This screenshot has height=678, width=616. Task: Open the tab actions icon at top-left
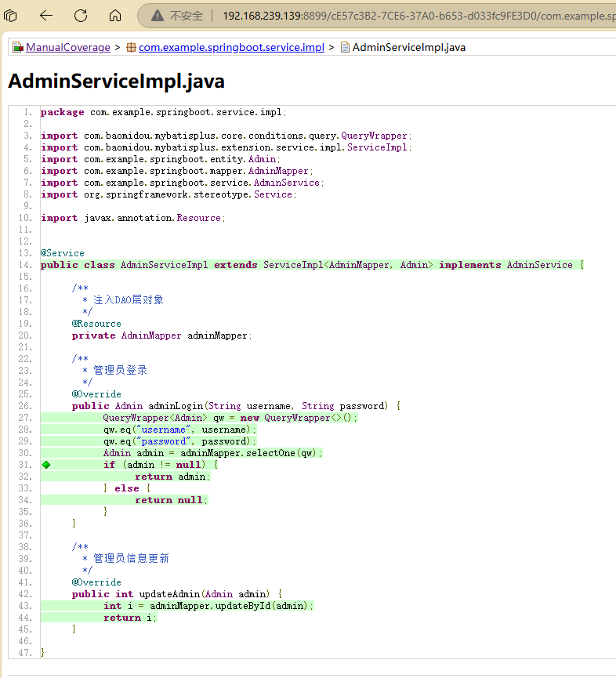coord(10,16)
